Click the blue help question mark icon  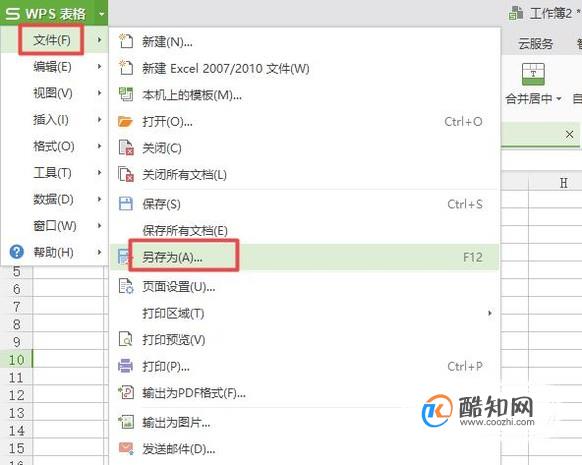tap(17, 252)
